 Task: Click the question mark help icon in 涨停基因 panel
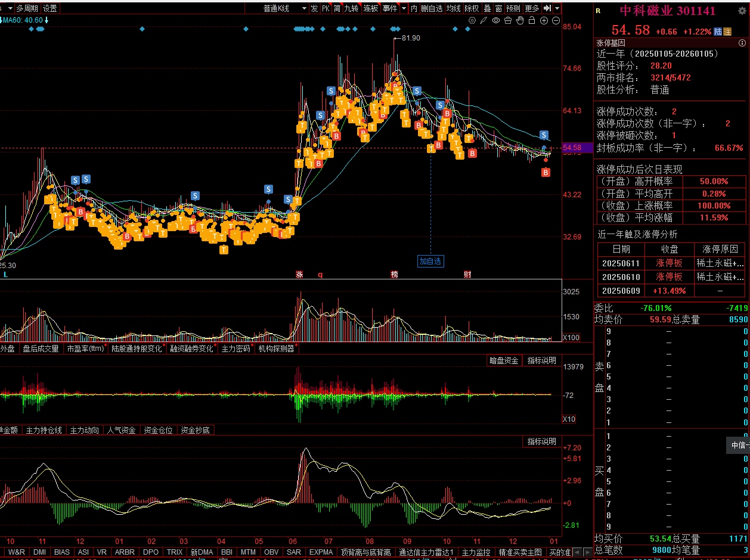point(742,43)
